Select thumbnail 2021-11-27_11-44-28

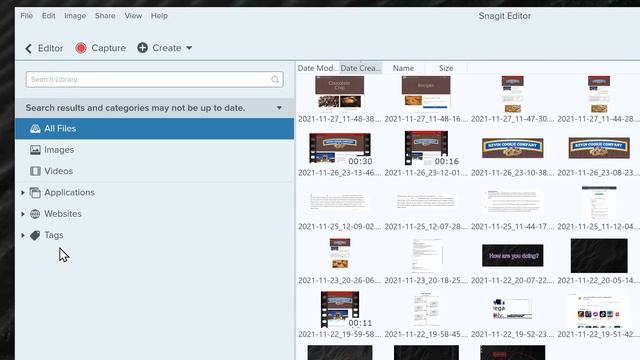click(x=599, y=94)
